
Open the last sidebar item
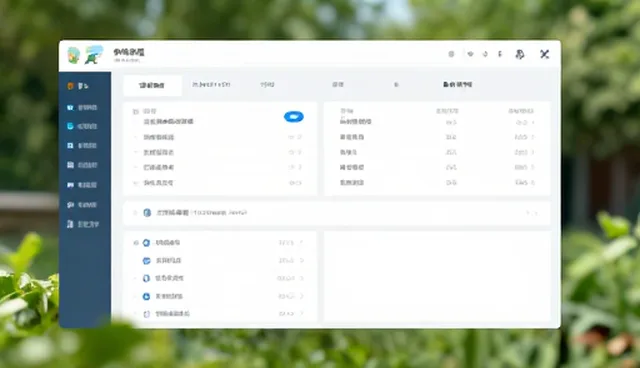83,224
